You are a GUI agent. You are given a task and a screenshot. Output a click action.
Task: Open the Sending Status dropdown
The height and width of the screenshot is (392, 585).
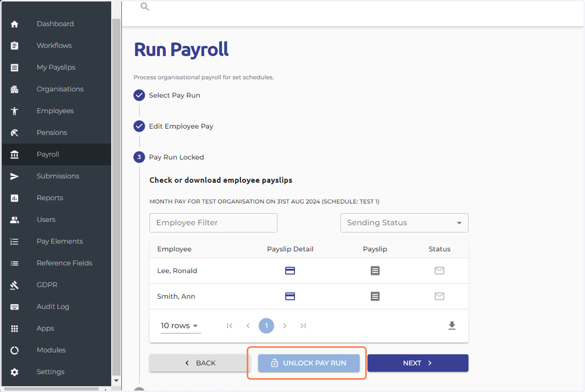click(x=404, y=223)
